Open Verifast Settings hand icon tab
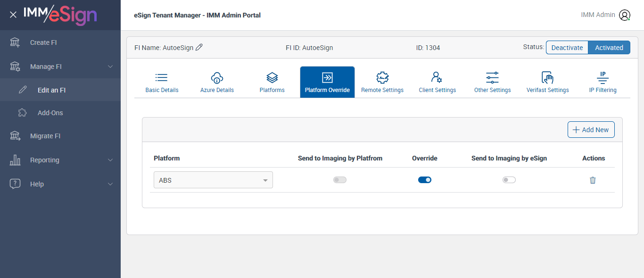Image resolution: width=644 pixels, height=278 pixels. [547, 83]
